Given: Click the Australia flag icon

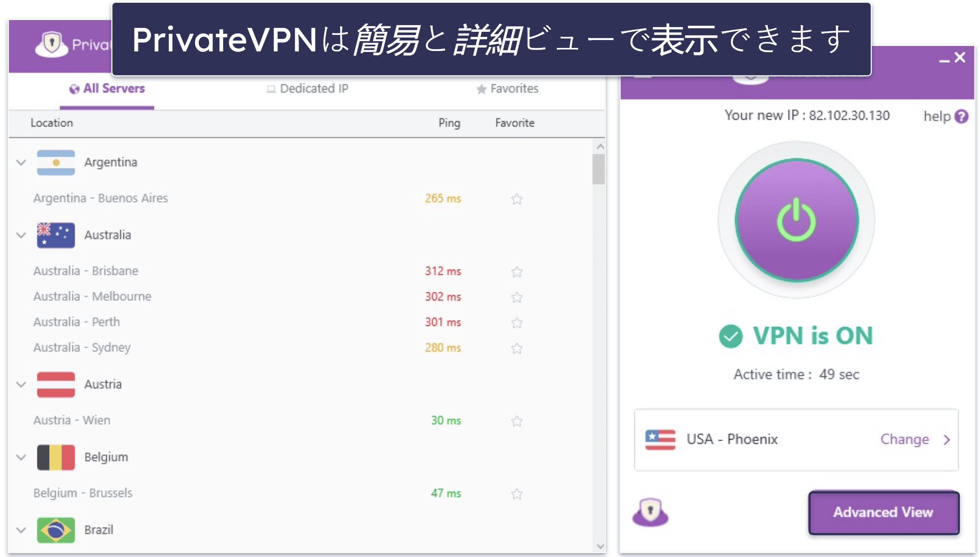Looking at the screenshot, I should (x=56, y=235).
